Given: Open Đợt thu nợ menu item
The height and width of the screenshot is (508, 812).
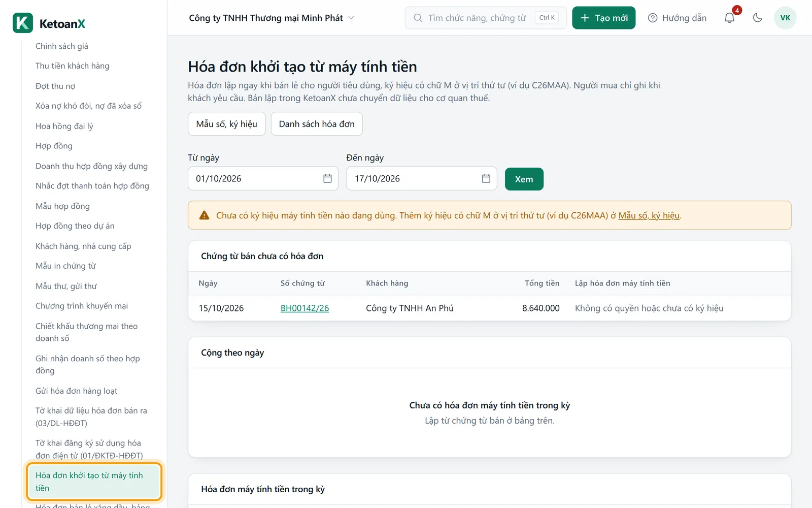Looking at the screenshot, I should [x=55, y=86].
